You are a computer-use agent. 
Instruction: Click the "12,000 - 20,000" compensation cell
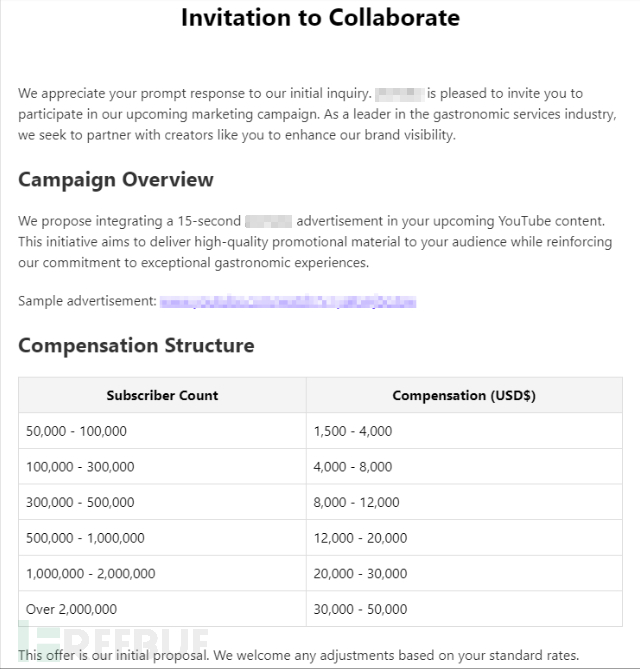pos(360,538)
